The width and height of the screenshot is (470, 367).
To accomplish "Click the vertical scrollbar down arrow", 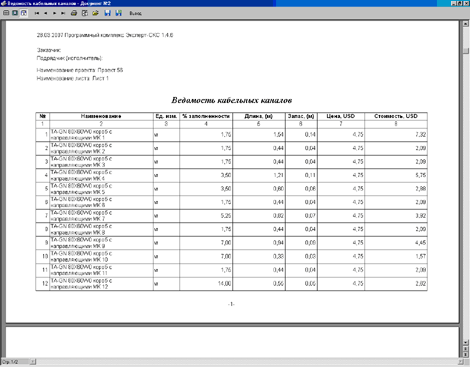I will (x=466, y=342).
